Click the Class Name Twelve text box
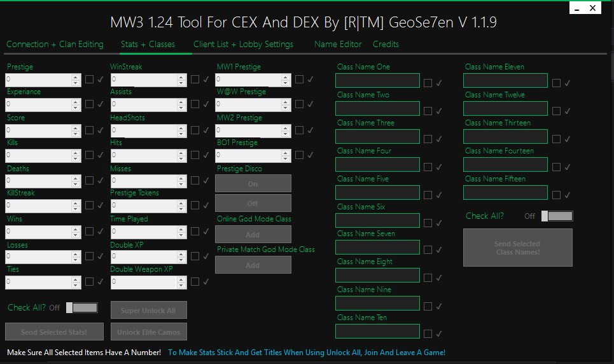Screen dimensions: 614x364 click(x=506, y=109)
